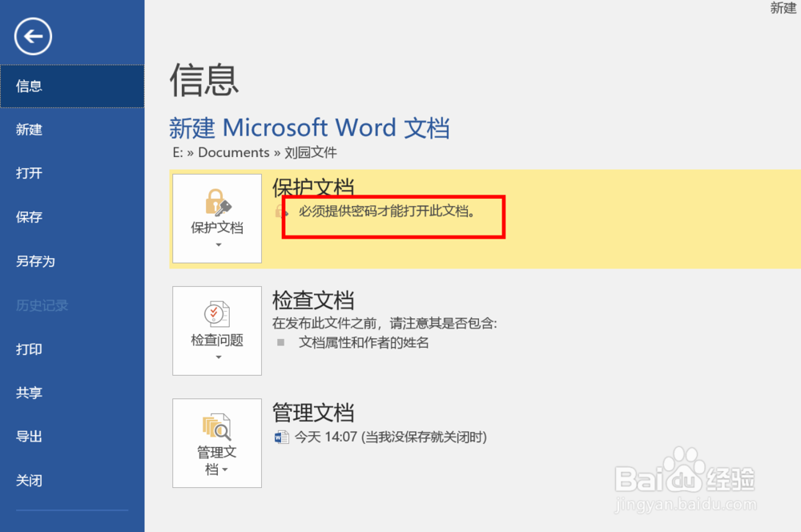This screenshot has width=801, height=532.
Task: Click the Word file icon beside 今天 14:07
Action: [281, 437]
